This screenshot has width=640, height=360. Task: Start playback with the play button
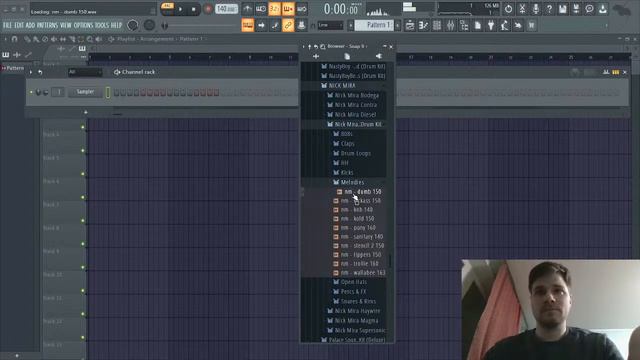[180, 9]
